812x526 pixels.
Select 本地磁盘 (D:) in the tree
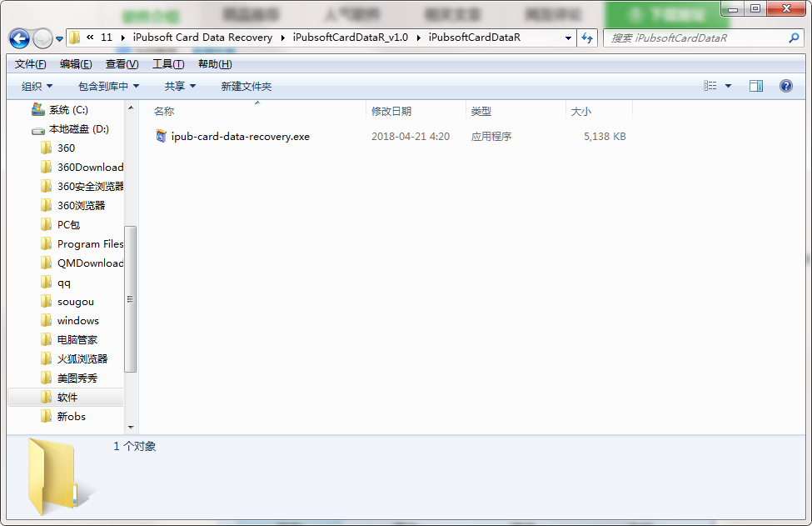click(79, 129)
